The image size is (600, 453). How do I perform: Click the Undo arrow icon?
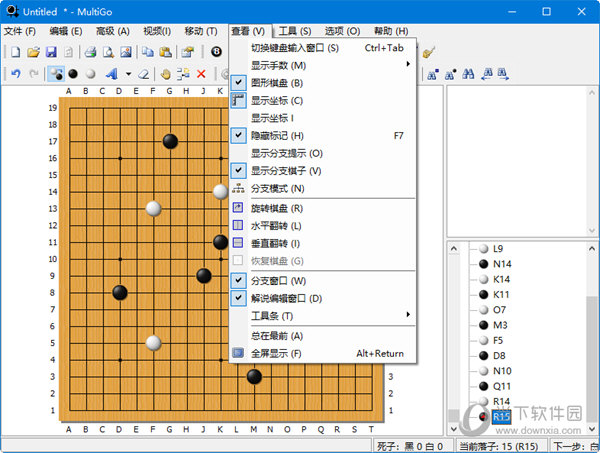coord(14,73)
